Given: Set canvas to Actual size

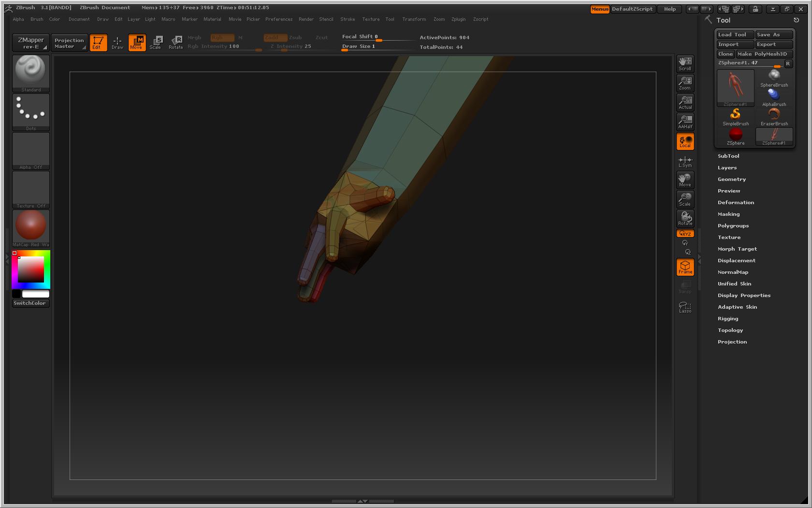Looking at the screenshot, I should tap(685, 103).
